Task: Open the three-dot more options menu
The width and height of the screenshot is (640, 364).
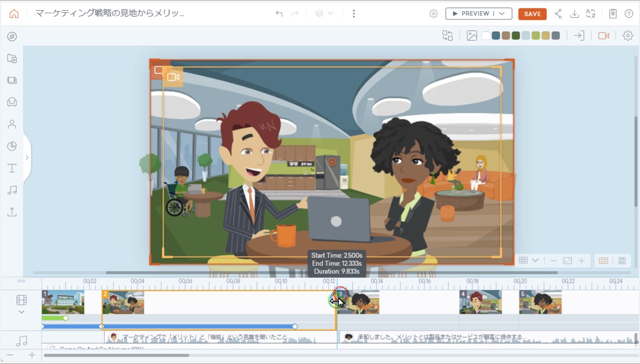Action: (354, 14)
